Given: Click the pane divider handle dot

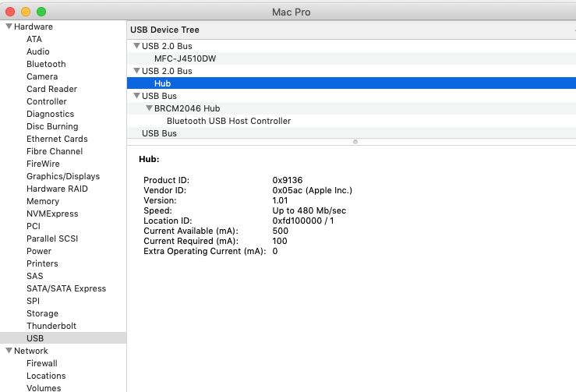Looking at the screenshot, I should [355, 142].
